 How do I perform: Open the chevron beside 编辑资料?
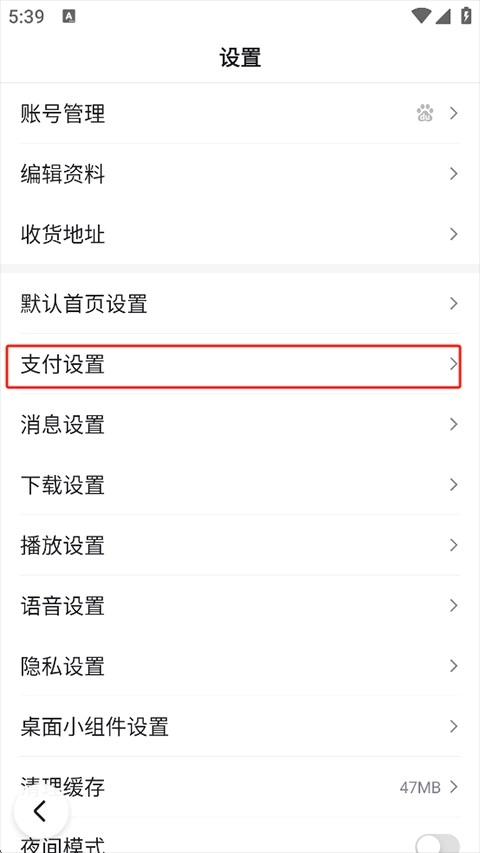coord(453,174)
